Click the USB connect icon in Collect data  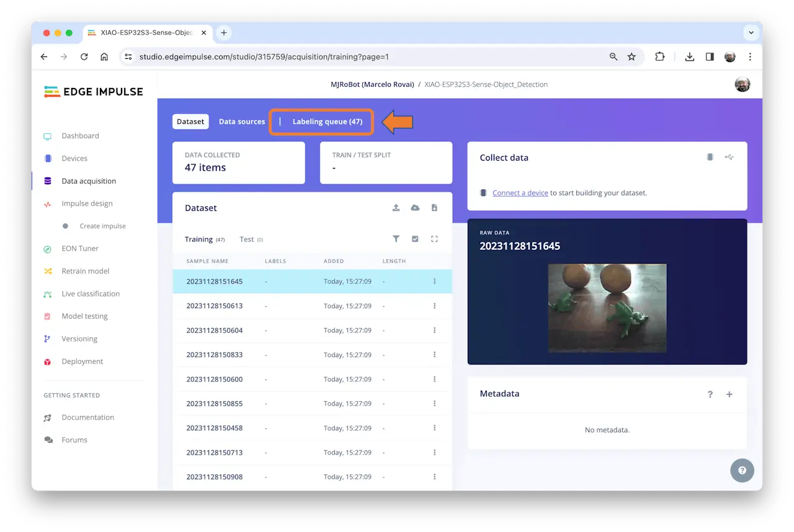click(x=729, y=157)
